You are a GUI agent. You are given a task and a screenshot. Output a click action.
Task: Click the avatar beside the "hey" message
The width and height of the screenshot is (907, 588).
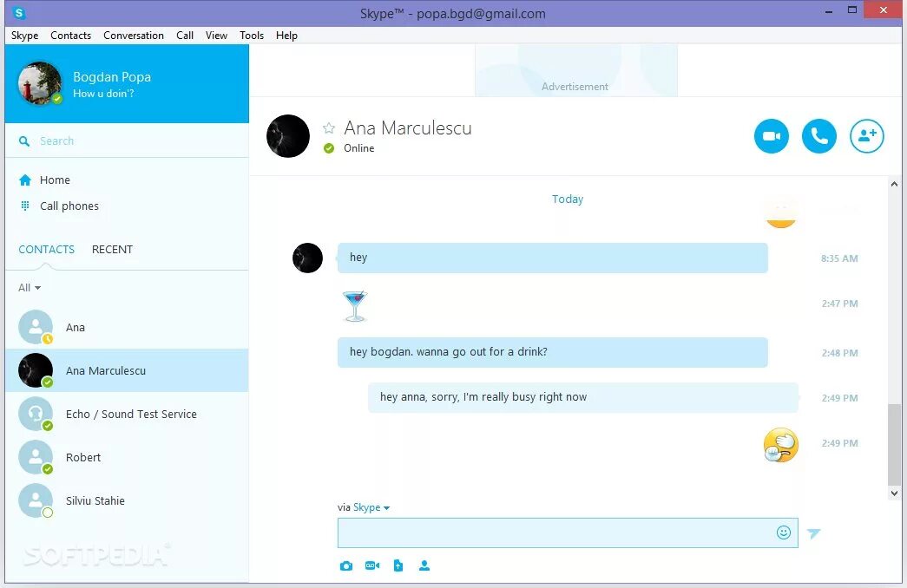[x=308, y=258]
